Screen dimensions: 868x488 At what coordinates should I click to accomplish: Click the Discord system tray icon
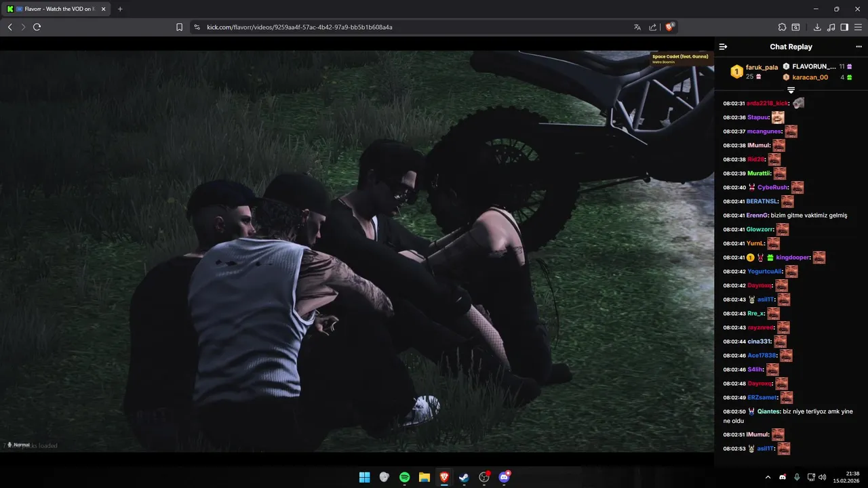783,477
